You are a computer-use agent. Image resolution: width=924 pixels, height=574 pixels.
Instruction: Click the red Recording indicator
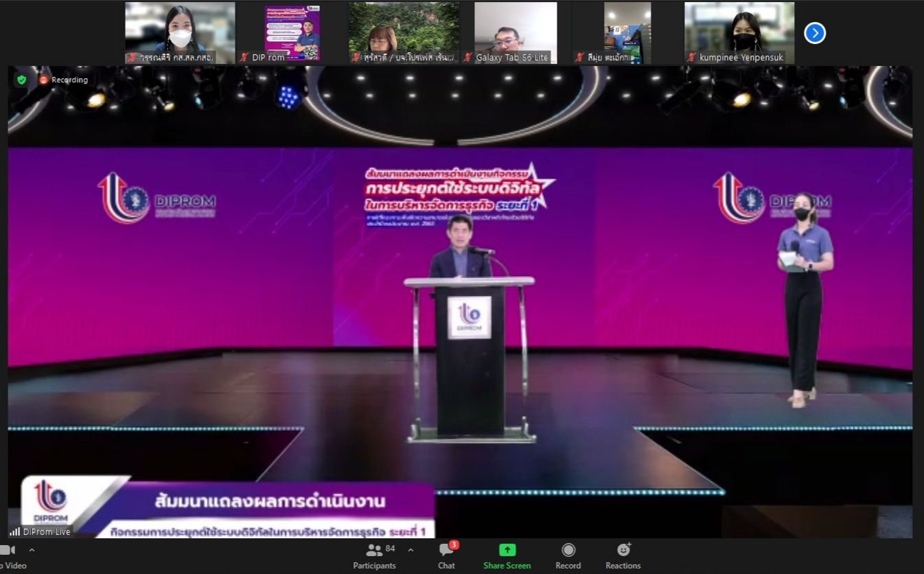[64, 80]
